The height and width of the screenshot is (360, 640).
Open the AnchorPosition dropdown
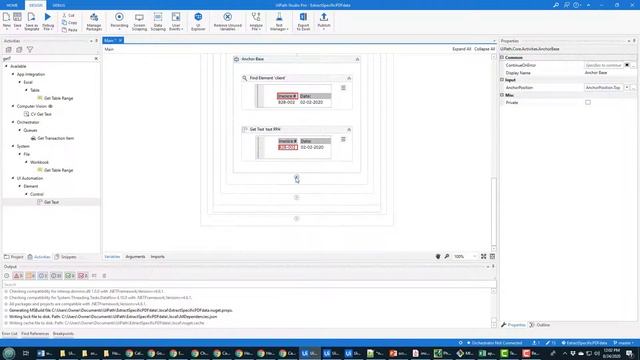627,87
